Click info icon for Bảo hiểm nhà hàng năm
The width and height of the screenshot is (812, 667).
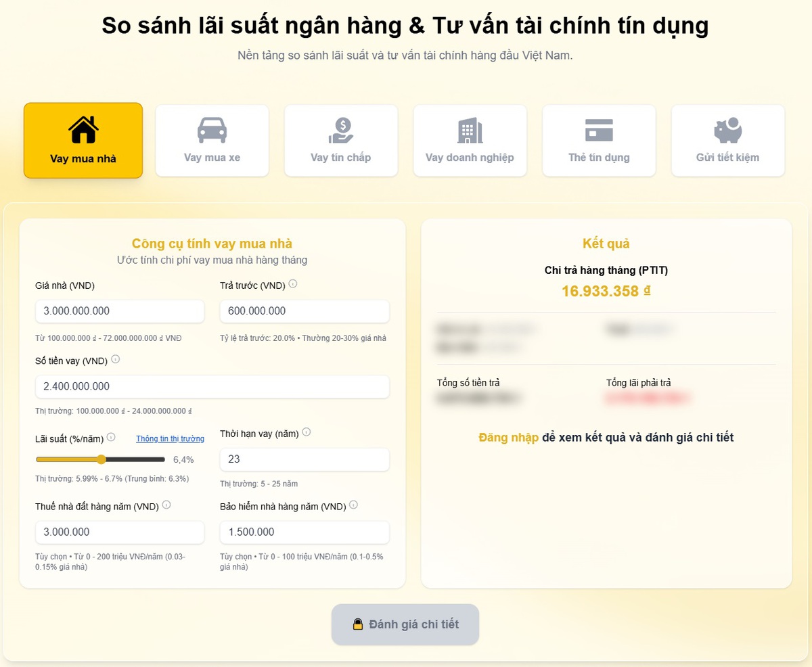coord(353,505)
